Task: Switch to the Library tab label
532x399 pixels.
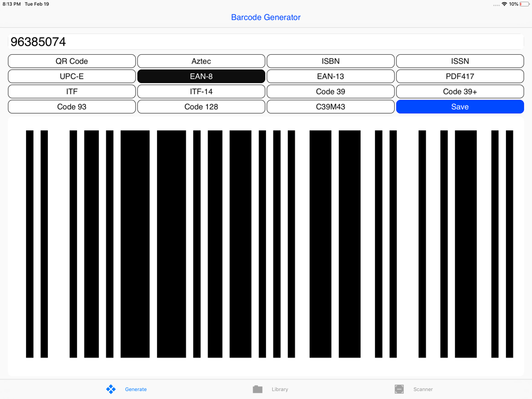Action: pyautogui.click(x=280, y=389)
